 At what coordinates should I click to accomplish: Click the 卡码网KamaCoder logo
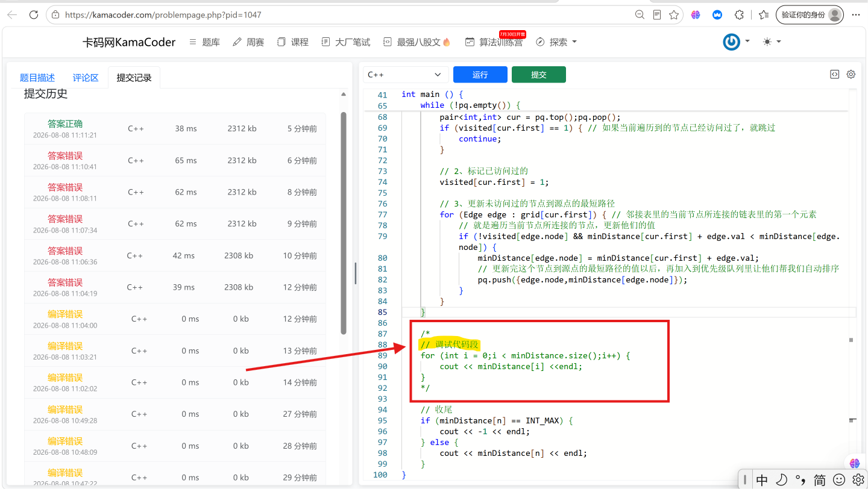coord(129,42)
